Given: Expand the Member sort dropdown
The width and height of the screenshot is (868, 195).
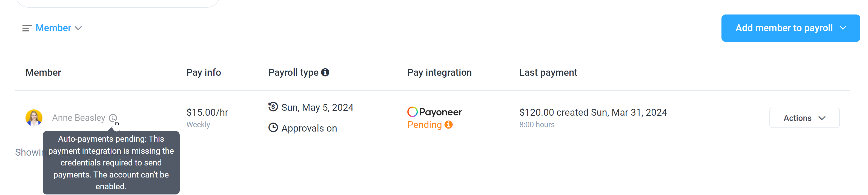Looking at the screenshot, I should [59, 28].
